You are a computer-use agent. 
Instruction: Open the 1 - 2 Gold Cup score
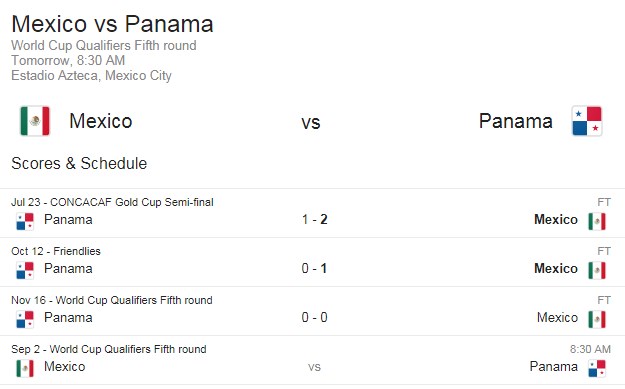click(314, 219)
